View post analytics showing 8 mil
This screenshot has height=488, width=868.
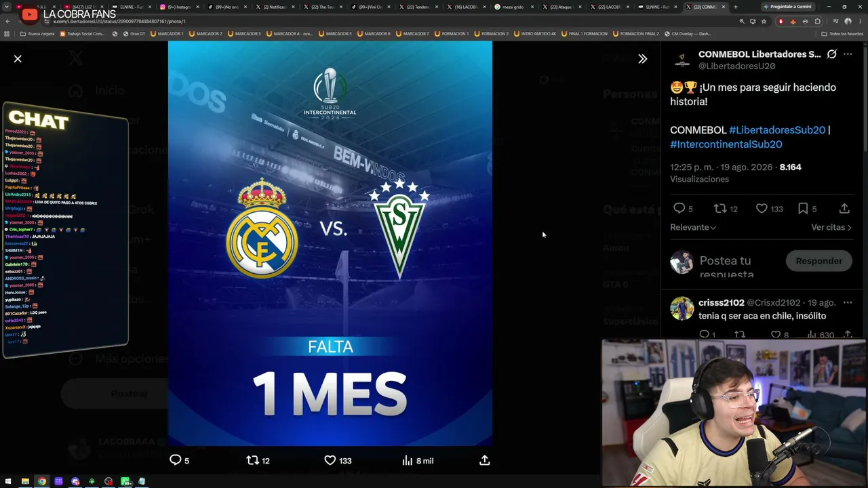point(418,461)
